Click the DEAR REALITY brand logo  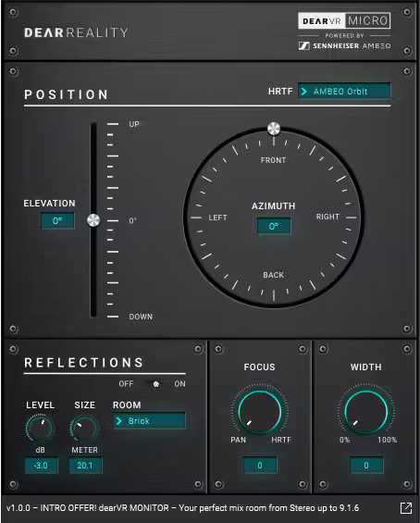click(77, 32)
